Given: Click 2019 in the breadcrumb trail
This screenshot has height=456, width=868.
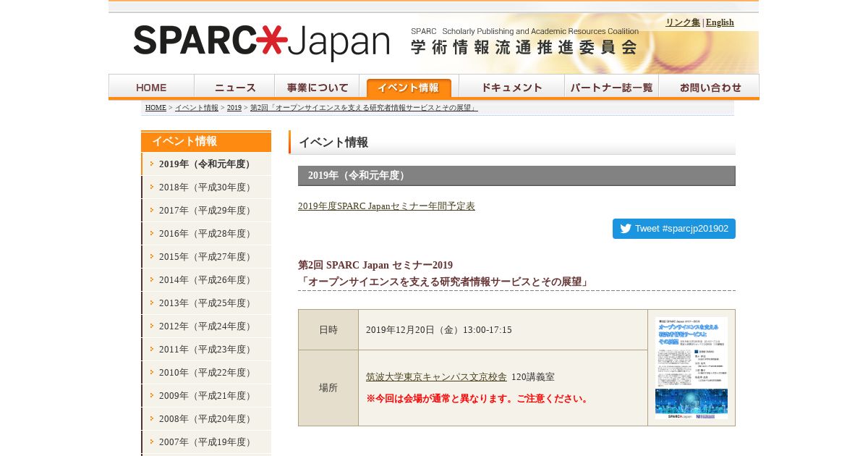Looking at the screenshot, I should 234,108.
